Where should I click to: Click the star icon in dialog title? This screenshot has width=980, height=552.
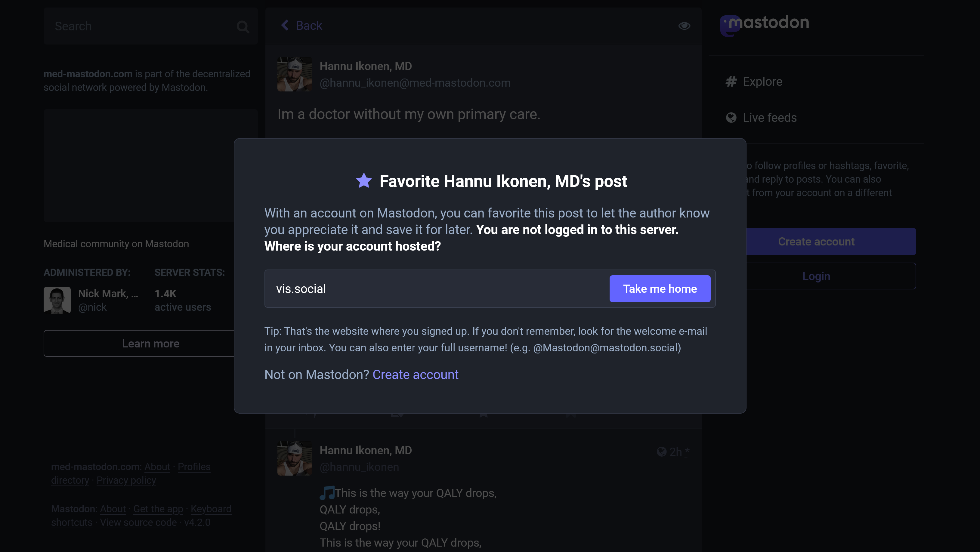click(x=364, y=181)
